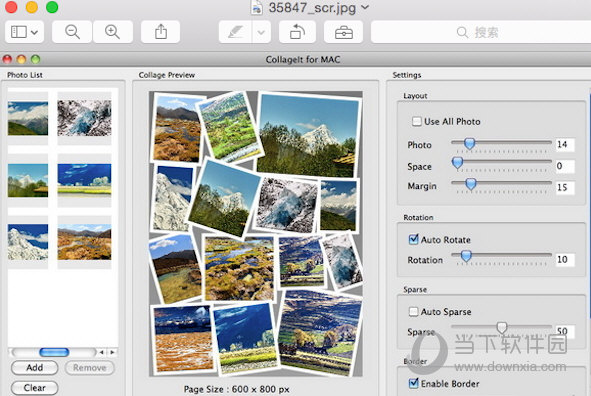Click the Clear button under Photo List
This screenshot has height=396, width=591.
click(x=35, y=388)
